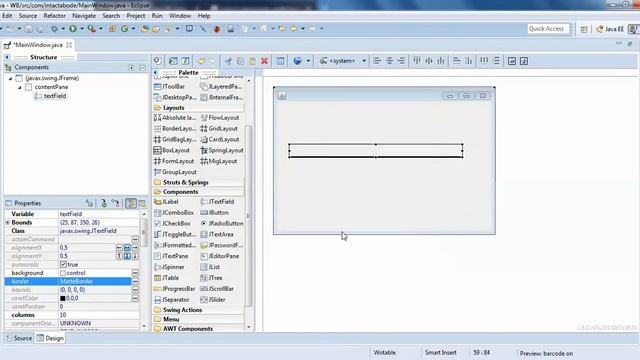Expand the Swing Actions category
The image size is (640, 360).
click(x=199, y=310)
